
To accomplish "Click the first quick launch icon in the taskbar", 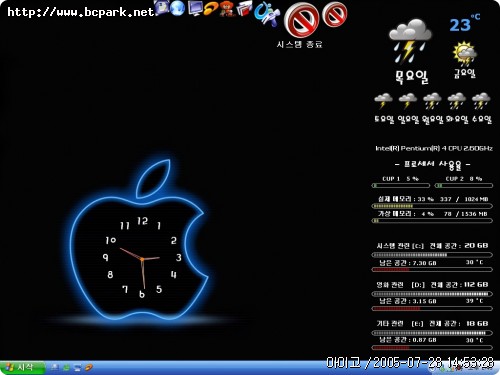I will [55, 368].
